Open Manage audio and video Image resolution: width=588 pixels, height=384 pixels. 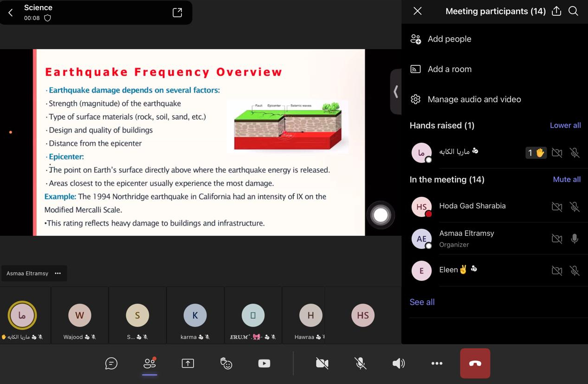(474, 99)
